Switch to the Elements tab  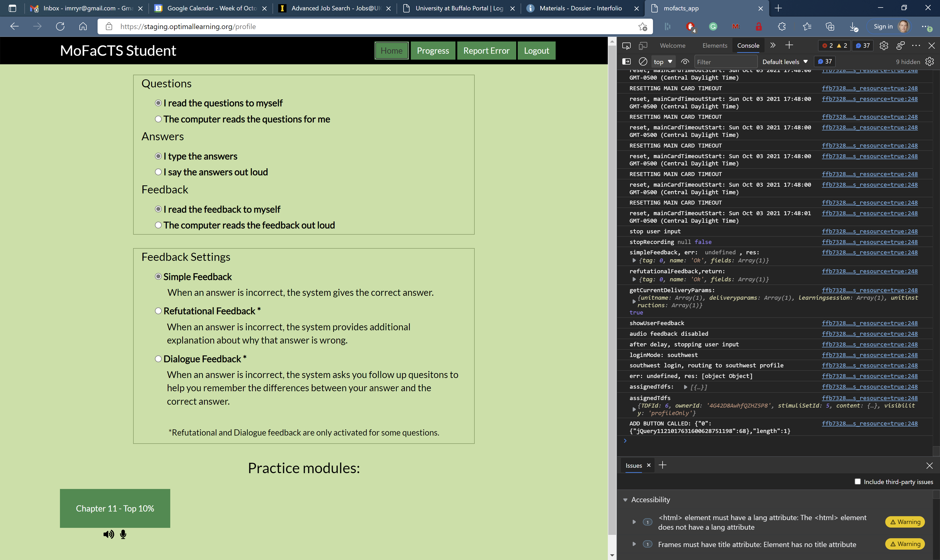click(x=714, y=45)
